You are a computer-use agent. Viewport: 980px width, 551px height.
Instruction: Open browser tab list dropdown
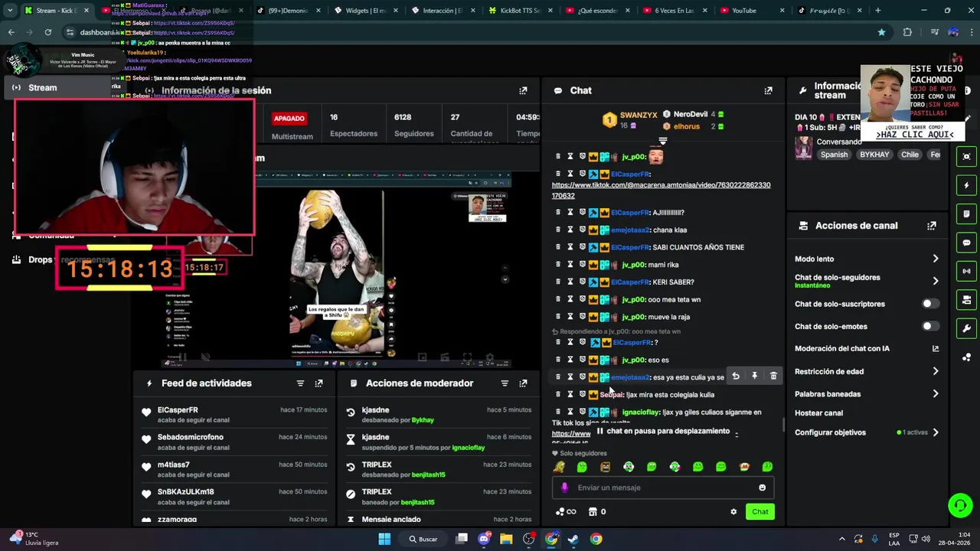[x=10, y=11]
